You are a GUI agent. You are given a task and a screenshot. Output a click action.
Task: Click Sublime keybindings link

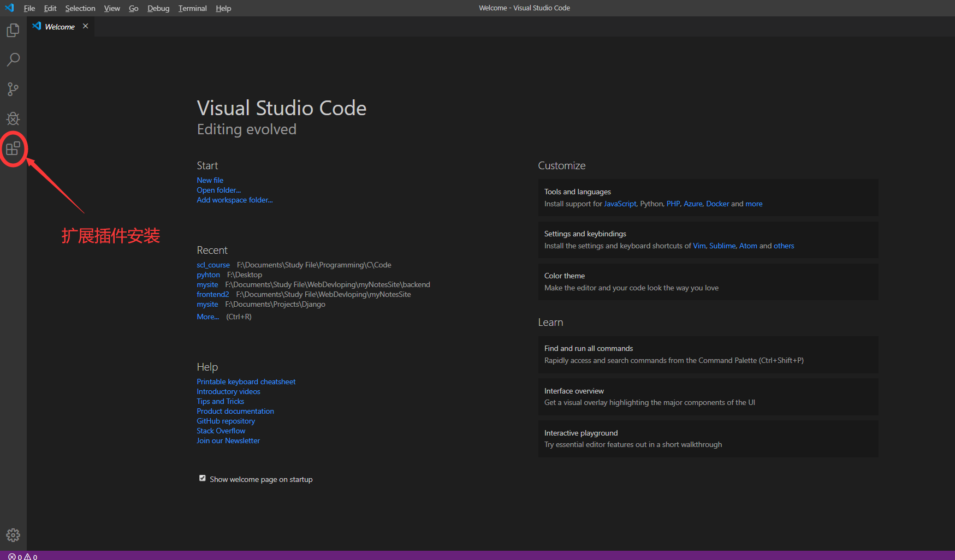tap(722, 246)
